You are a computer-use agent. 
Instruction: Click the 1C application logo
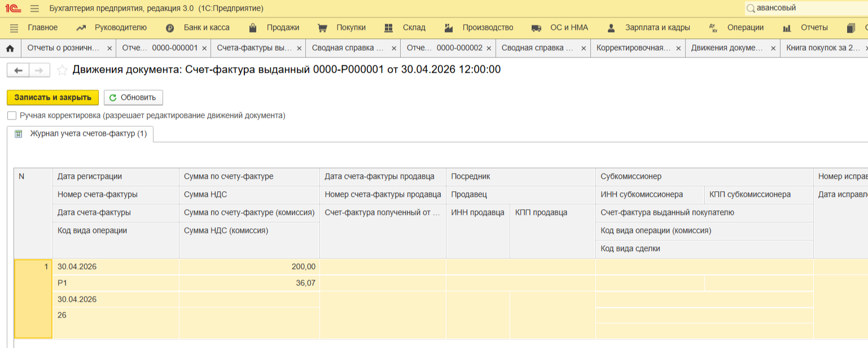pos(13,8)
